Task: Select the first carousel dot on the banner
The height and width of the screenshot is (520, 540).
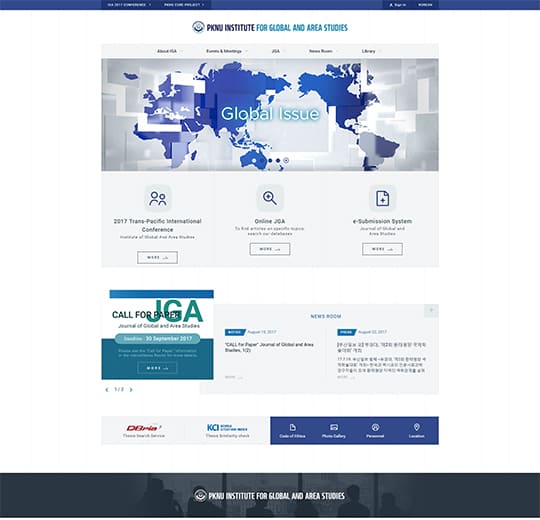Action: point(254,160)
